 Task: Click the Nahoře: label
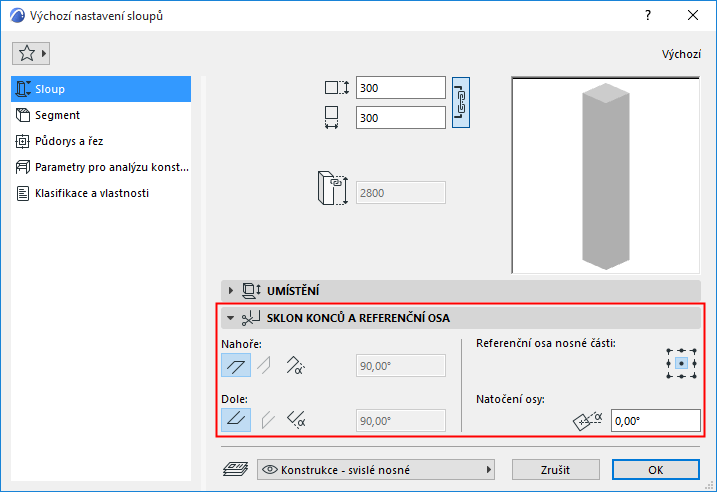click(x=241, y=344)
